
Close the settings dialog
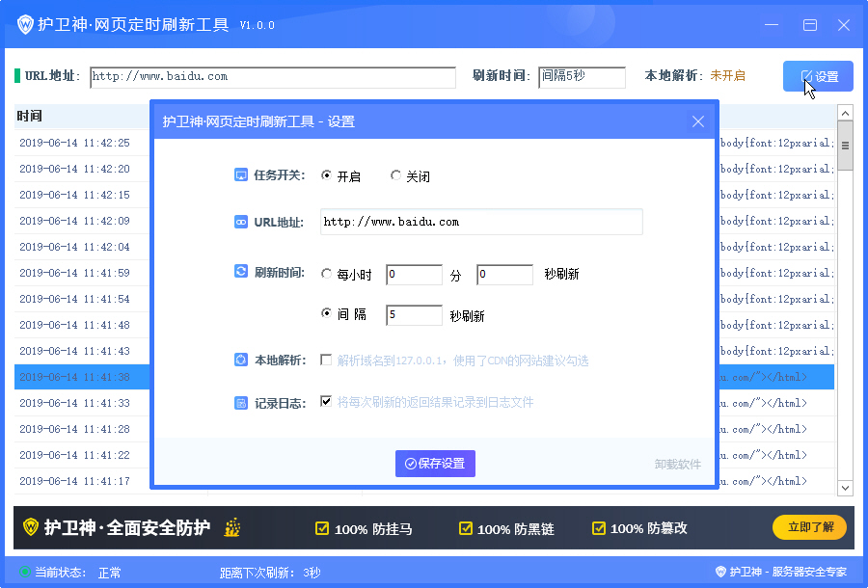click(698, 121)
